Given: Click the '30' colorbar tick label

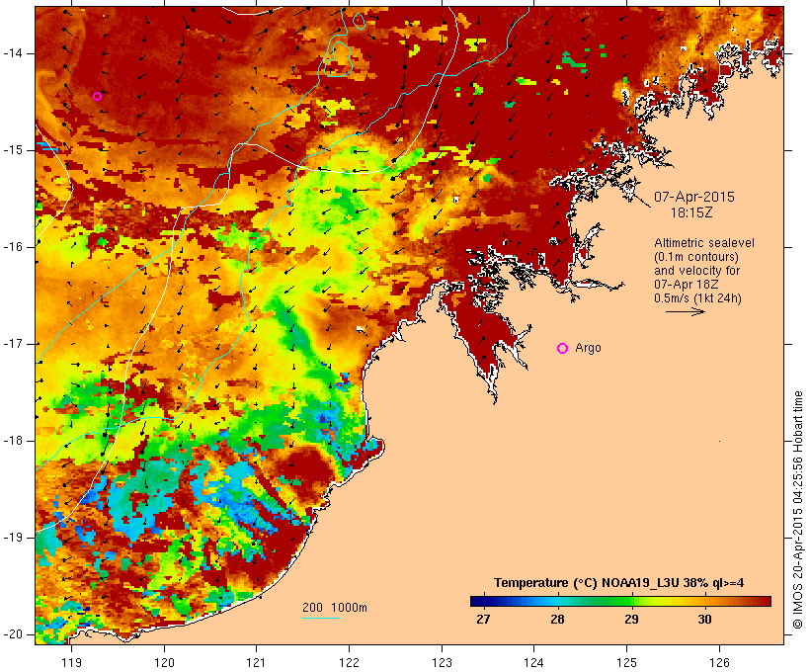Looking at the screenshot, I should pos(704,620).
